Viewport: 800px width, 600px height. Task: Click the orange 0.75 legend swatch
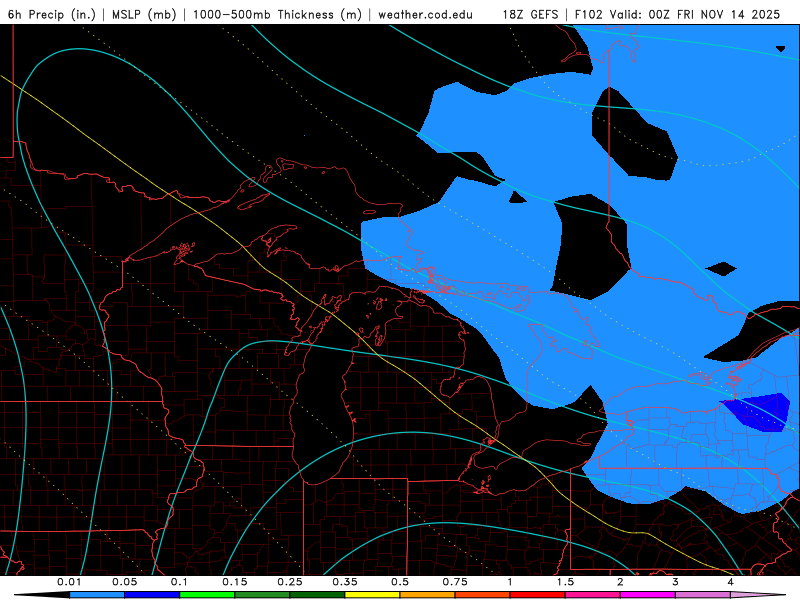[x=428, y=595]
